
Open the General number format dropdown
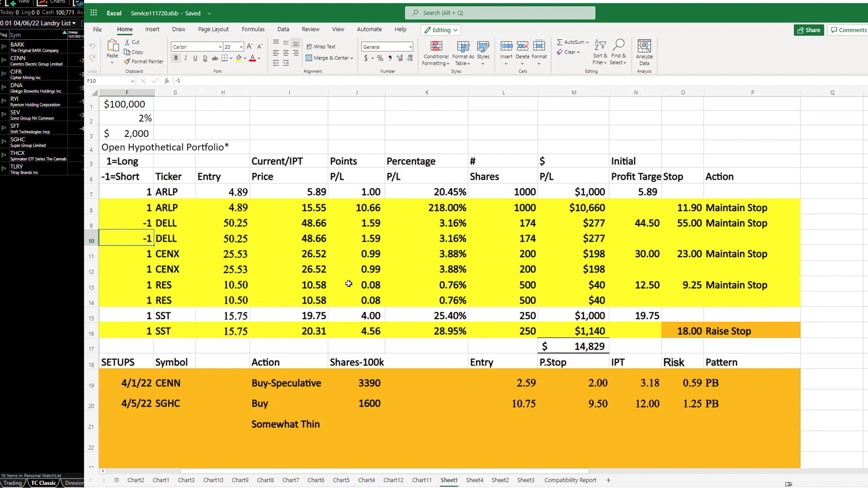coord(410,47)
